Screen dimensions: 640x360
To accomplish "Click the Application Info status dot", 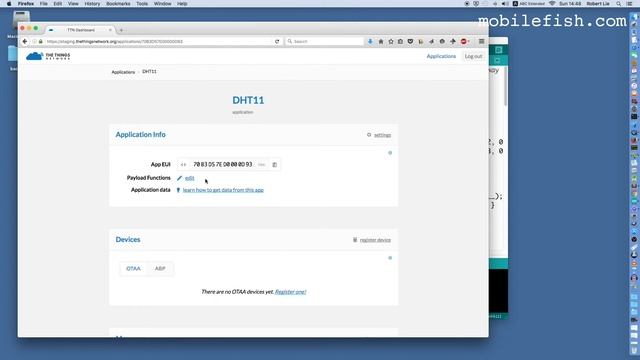I will [390, 153].
